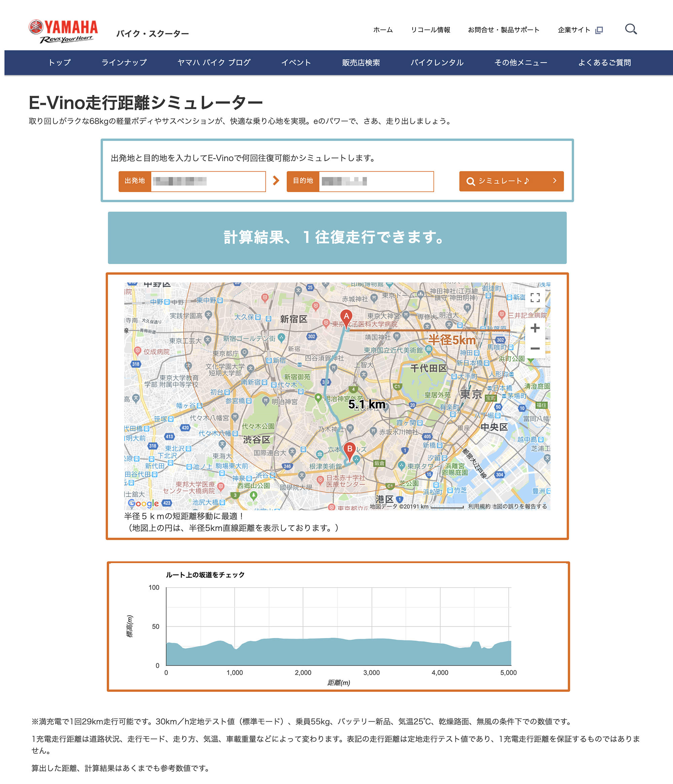Click the 東京国立近代美術館 place icon
673x784 pixels.
tap(428, 349)
